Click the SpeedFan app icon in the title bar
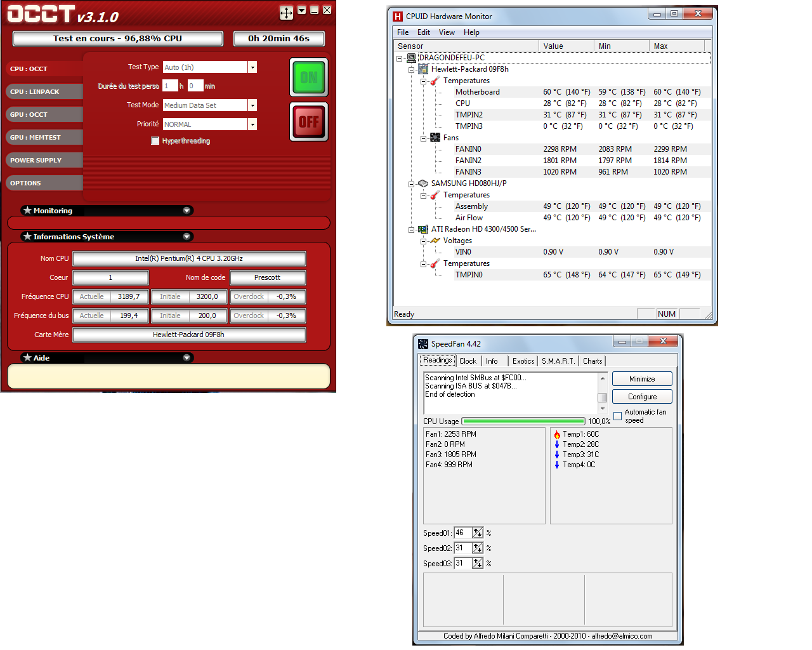812x650 pixels. (x=423, y=344)
